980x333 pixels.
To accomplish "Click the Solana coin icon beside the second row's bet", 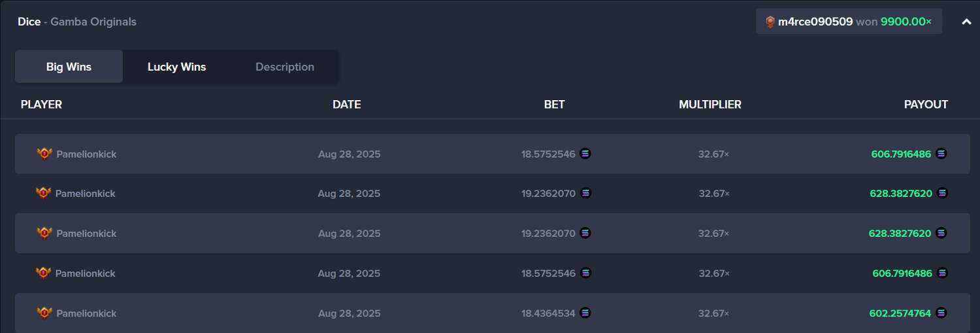I will tap(585, 193).
